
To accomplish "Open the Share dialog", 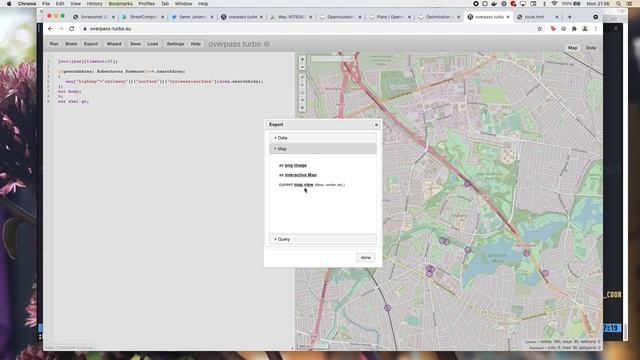I will (71, 44).
